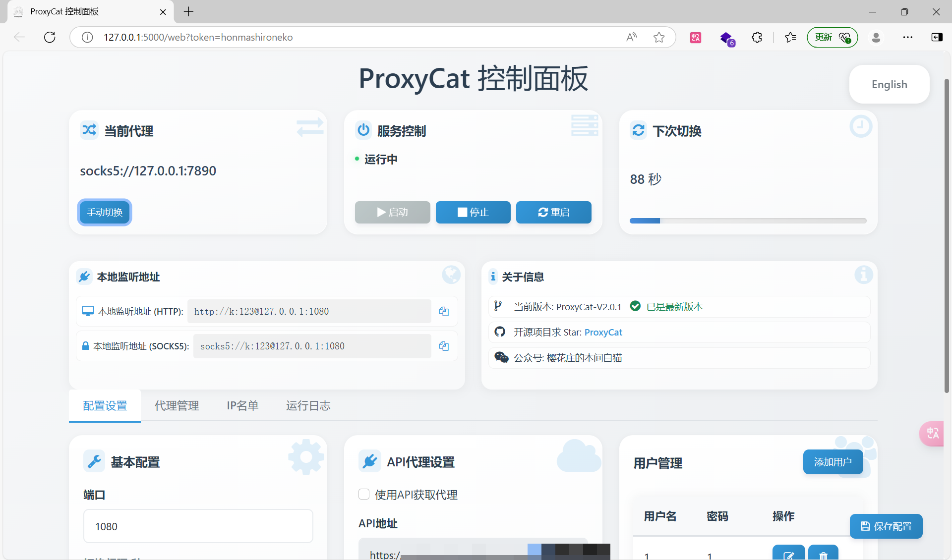Select the IP名单 tab
This screenshot has height=560, width=952.
tap(242, 406)
